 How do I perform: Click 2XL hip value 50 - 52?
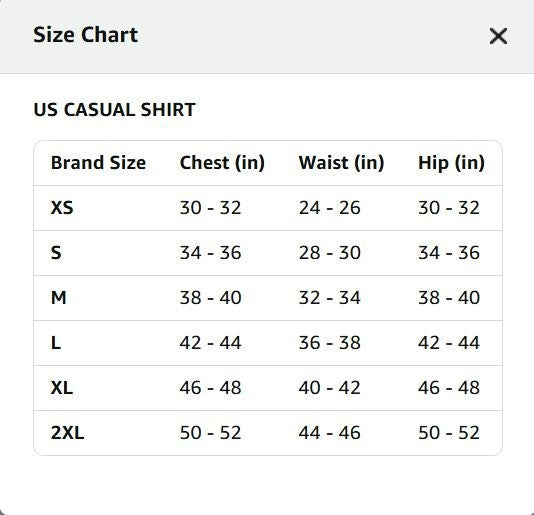click(449, 433)
